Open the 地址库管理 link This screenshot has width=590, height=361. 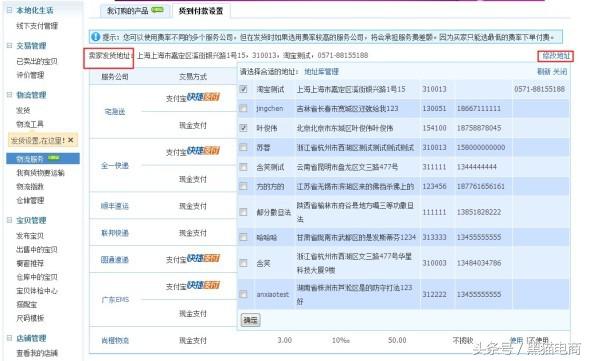321,71
